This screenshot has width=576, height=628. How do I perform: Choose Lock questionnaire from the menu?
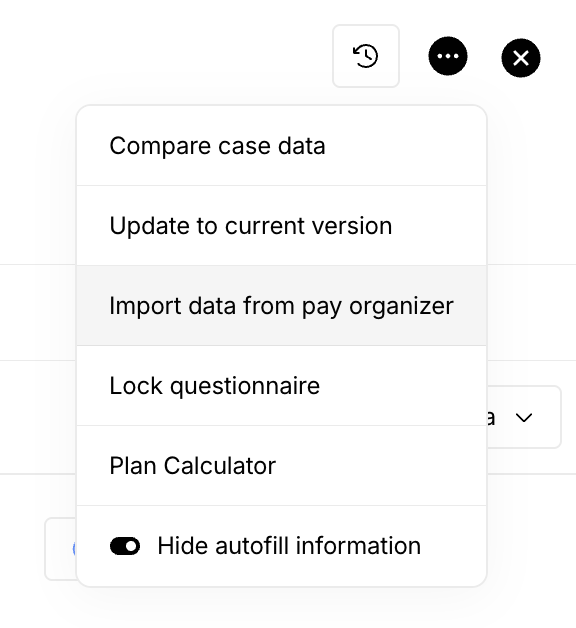pyautogui.click(x=282, y=386)
